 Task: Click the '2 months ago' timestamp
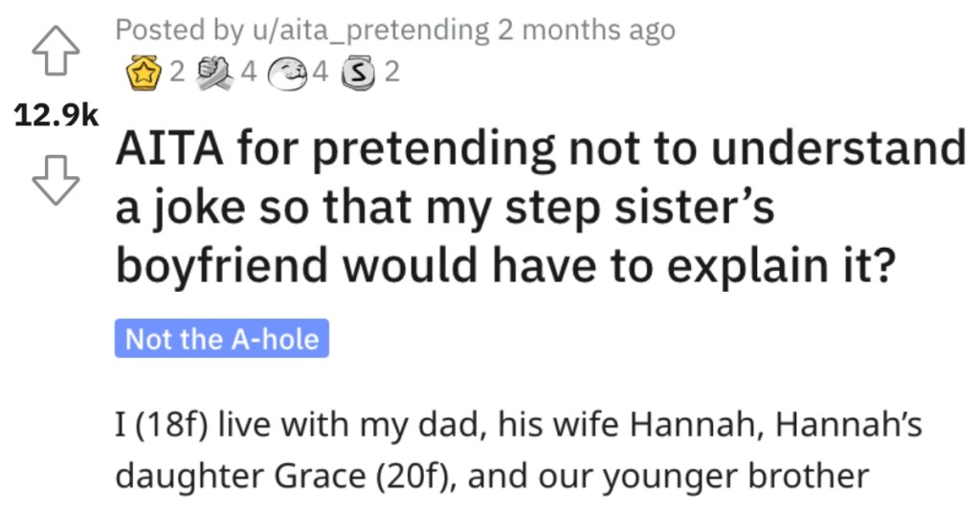(x=587, y=30)
